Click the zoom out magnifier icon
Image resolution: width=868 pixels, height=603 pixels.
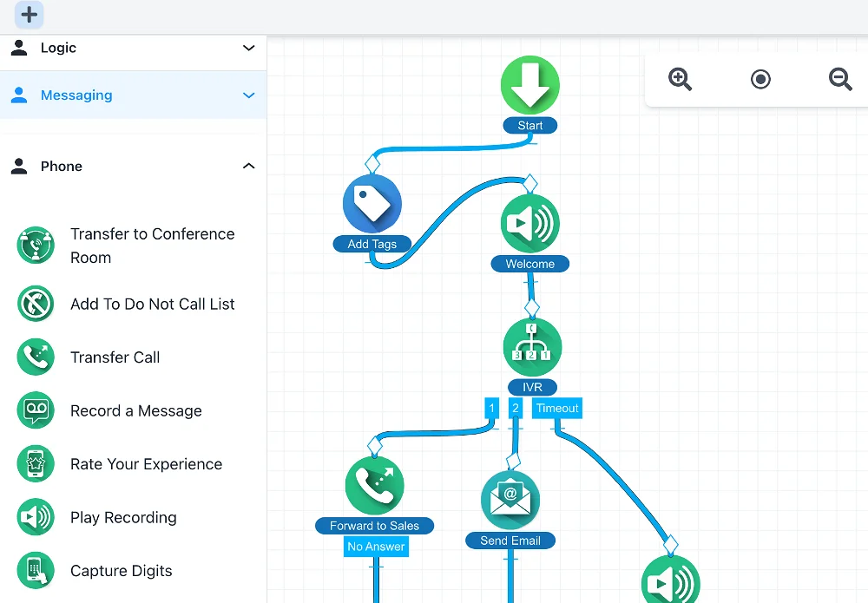[x=840, y=80]
